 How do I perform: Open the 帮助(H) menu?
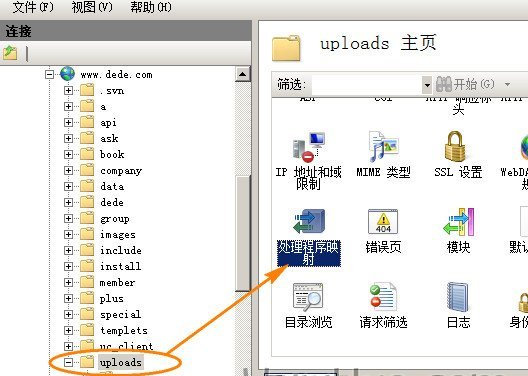151,7
